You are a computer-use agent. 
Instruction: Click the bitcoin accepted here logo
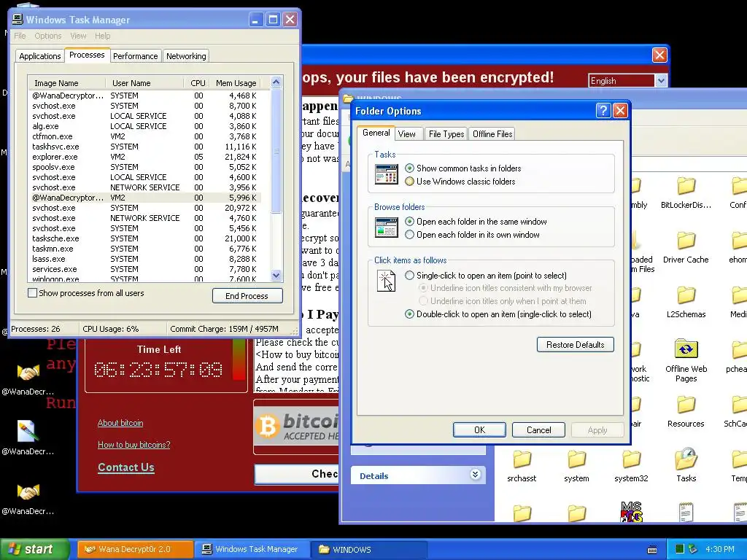(x=297, y=426)
